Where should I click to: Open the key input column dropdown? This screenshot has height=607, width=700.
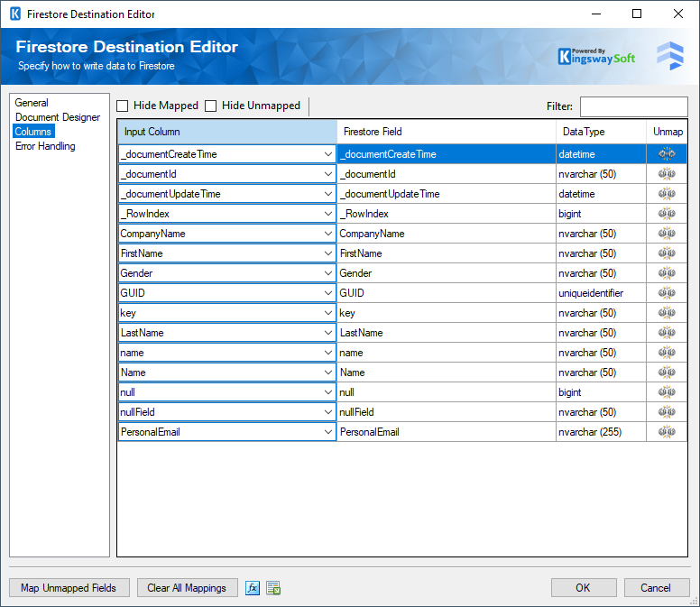(328, 313)
